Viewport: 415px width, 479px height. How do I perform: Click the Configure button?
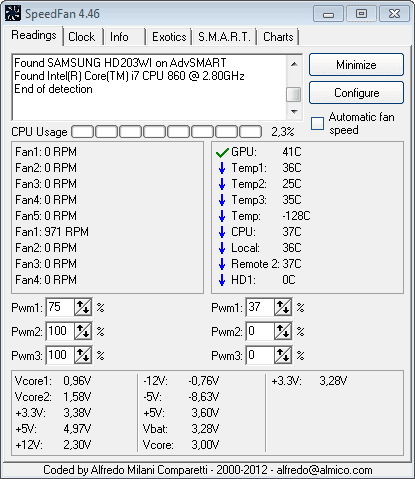356,93
